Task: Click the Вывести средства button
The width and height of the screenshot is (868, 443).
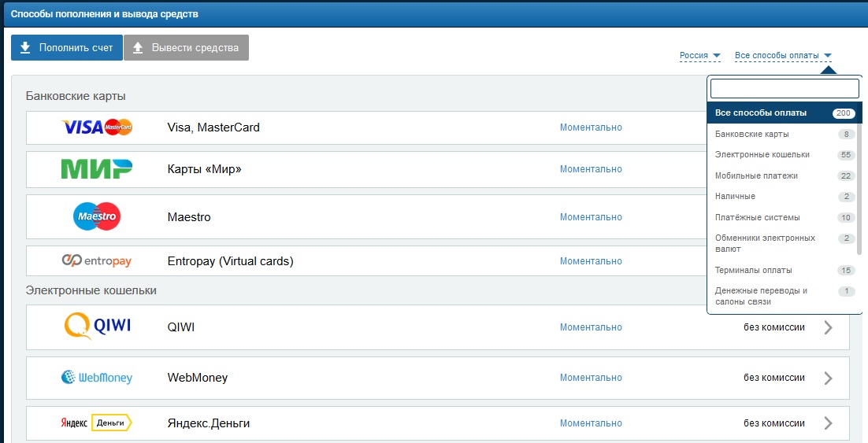Action: (186, 48)
